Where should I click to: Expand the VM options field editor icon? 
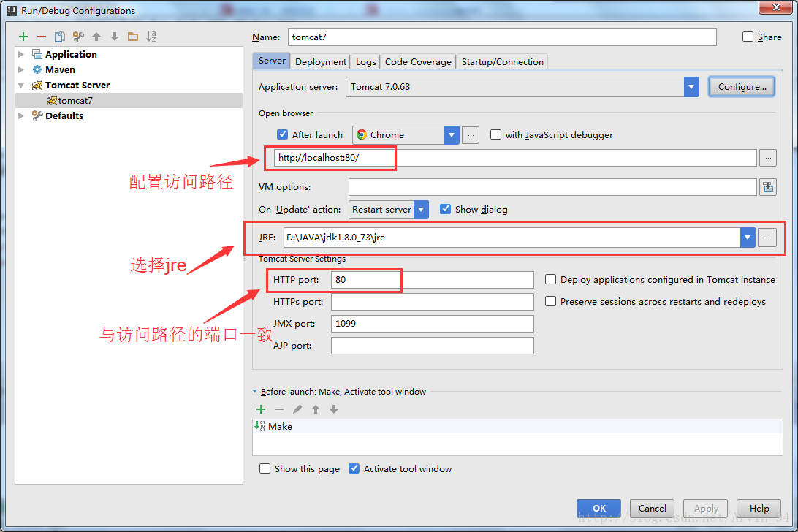(x=768, y=187)
